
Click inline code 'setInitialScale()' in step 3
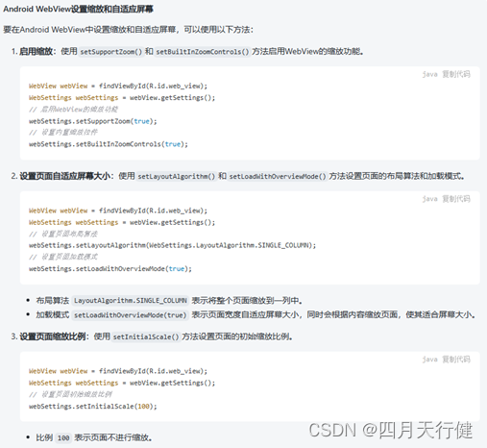[146, 336]
